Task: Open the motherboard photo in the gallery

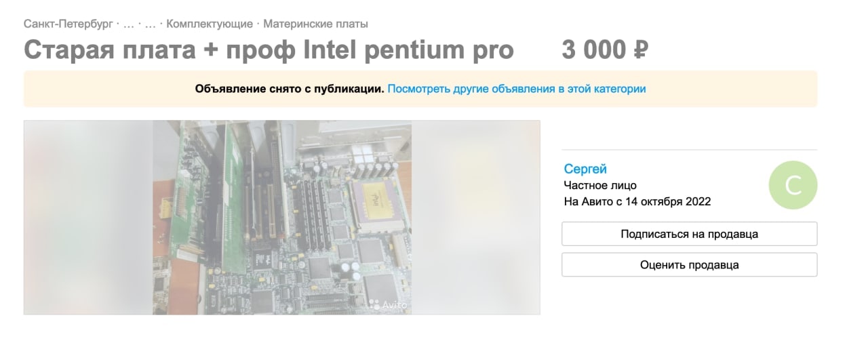Action: [282, 218]
